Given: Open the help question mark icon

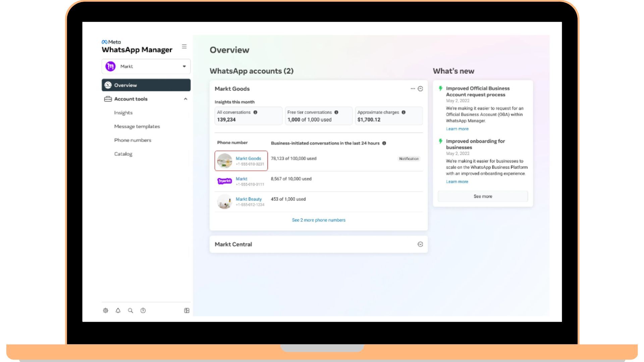Looking at the screenshot, I should (x=143, y=310).
